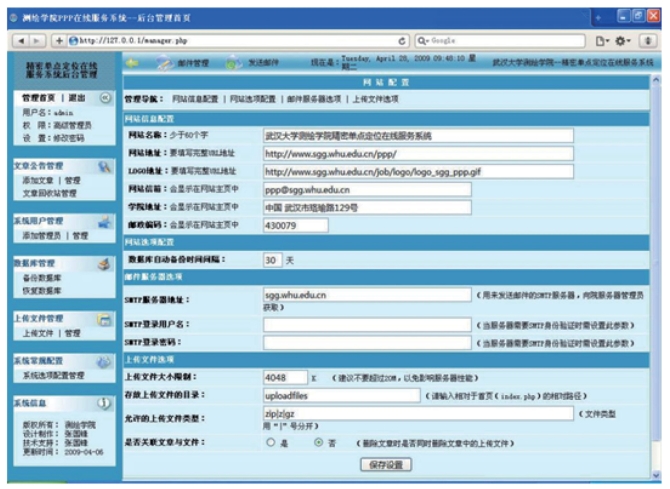Open the gear settings menu in browser toolbar

[x=622, y=41]
